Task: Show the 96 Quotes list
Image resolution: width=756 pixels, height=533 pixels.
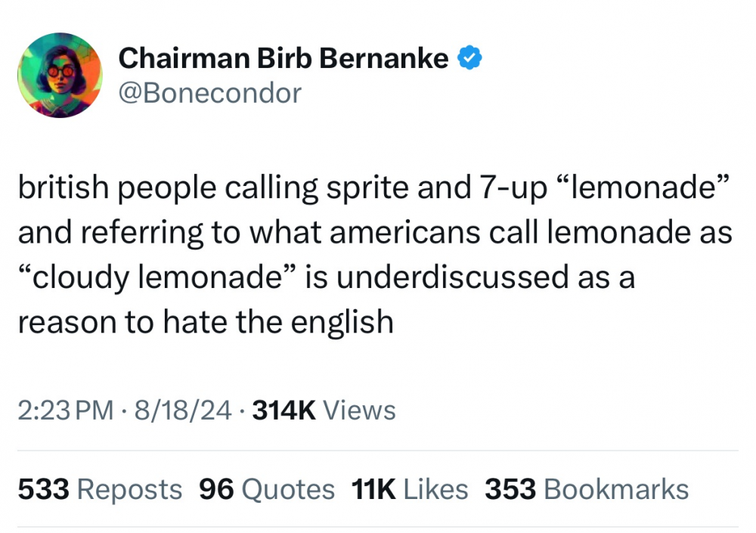Action: (266, 489)
